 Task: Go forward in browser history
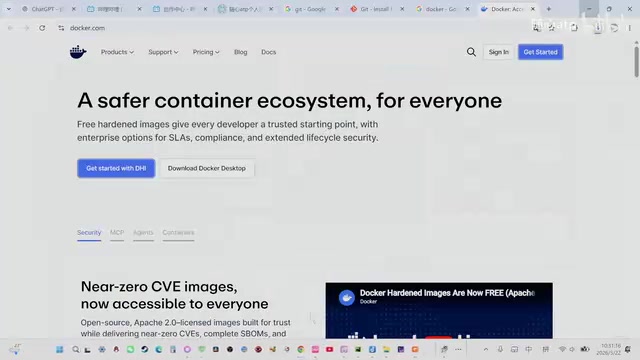click(x=26, y=28)
